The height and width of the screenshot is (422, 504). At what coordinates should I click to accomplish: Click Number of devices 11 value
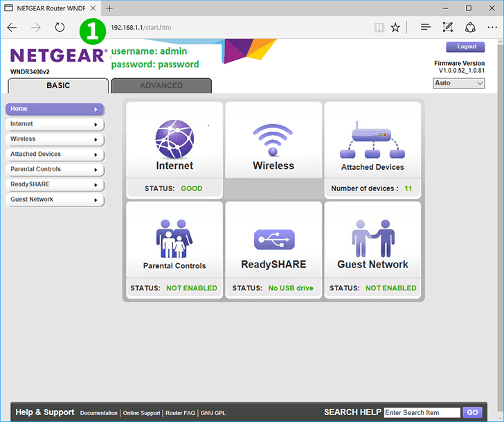408,188
